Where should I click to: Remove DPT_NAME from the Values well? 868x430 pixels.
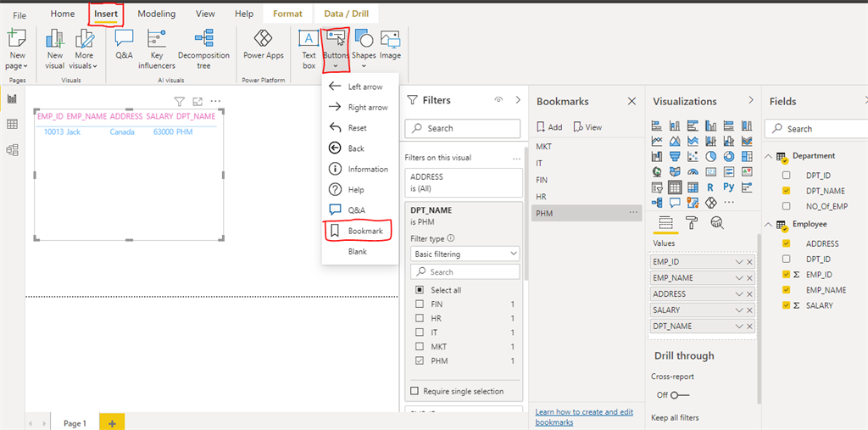tap(749, 327)
